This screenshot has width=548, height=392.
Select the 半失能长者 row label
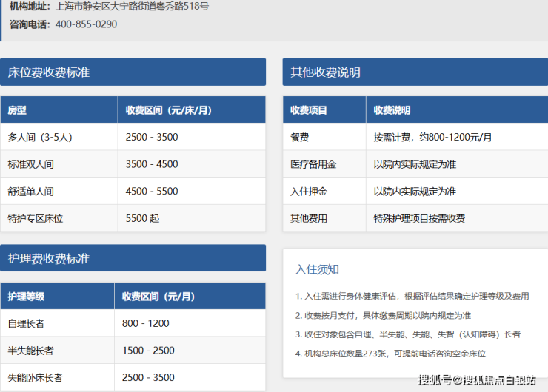pos(31,351)
